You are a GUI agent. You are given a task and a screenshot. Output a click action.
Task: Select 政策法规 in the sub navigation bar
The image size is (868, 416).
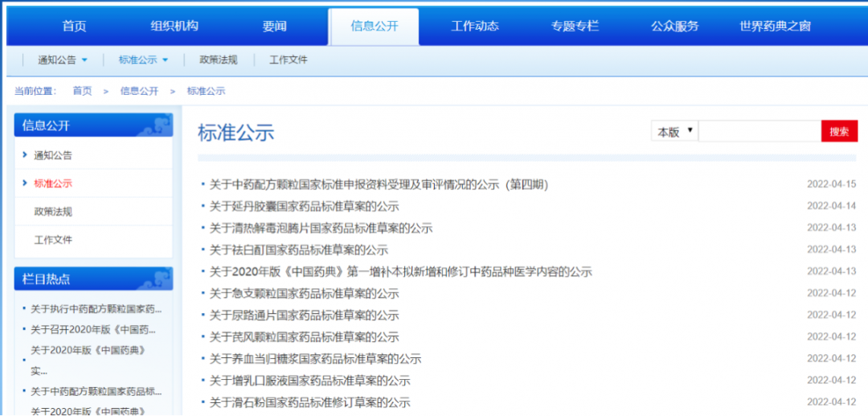click(219, 60)
